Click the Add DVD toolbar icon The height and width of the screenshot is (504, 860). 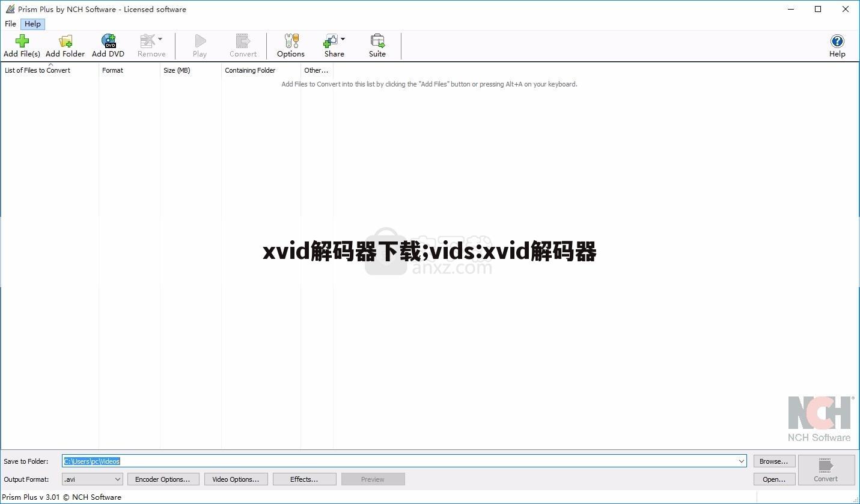click(109, 41)
